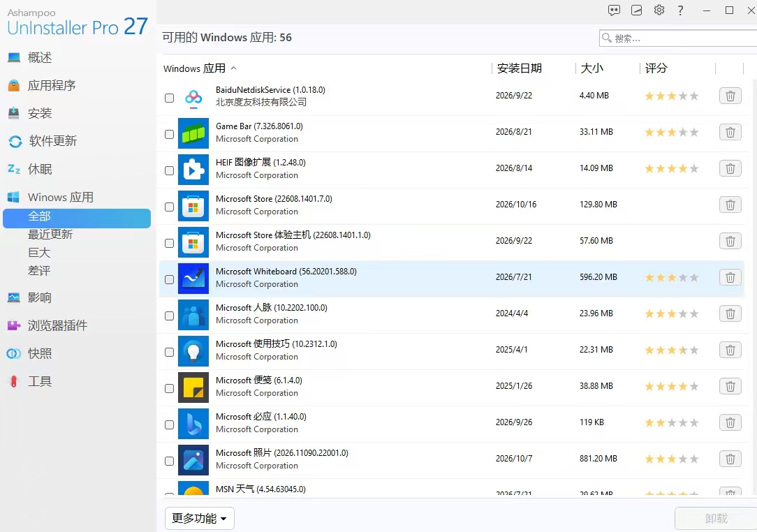The width and height of the screenshot is (757, 532).
Task: Sort by 大小 column header
Action: [592, 68]
